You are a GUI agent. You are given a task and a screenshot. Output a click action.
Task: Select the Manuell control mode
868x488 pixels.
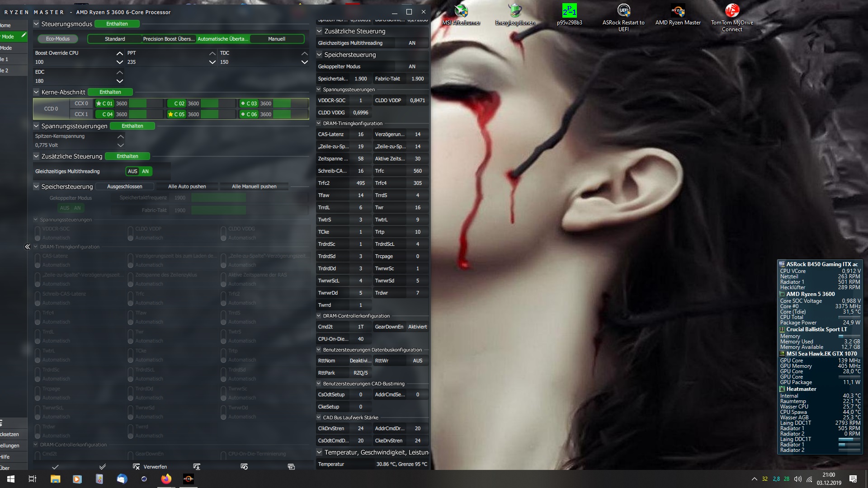coord(276,39)
